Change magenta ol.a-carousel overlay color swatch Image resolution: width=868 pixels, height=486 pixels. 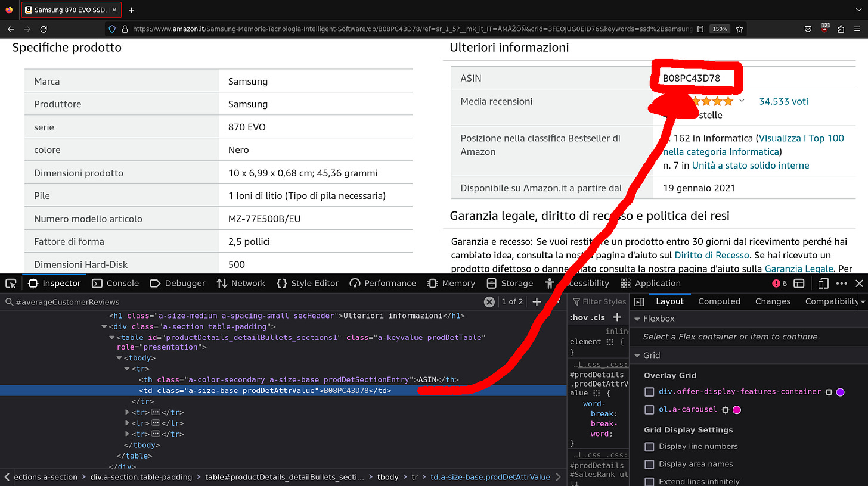pos(737,410)
